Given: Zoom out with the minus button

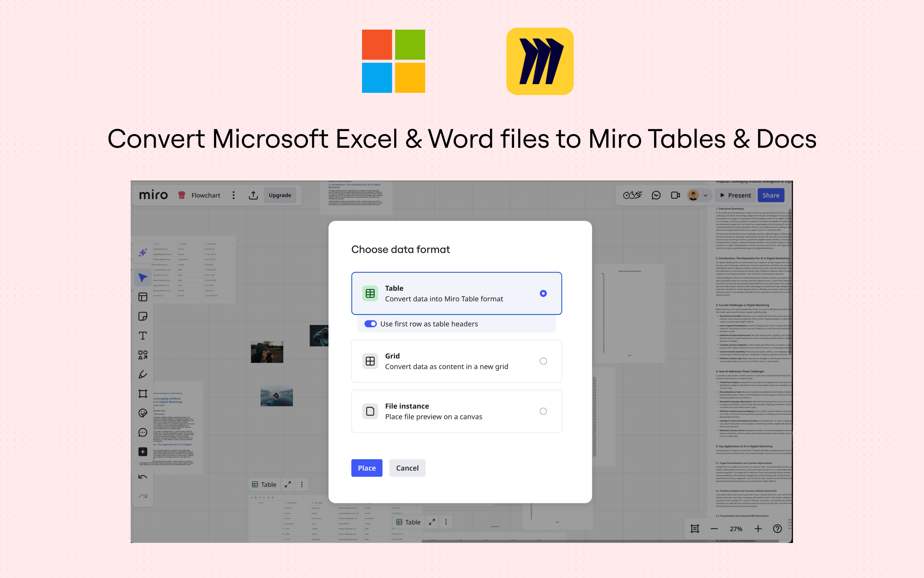Looking at the screenshot, I should coord(714,529).
